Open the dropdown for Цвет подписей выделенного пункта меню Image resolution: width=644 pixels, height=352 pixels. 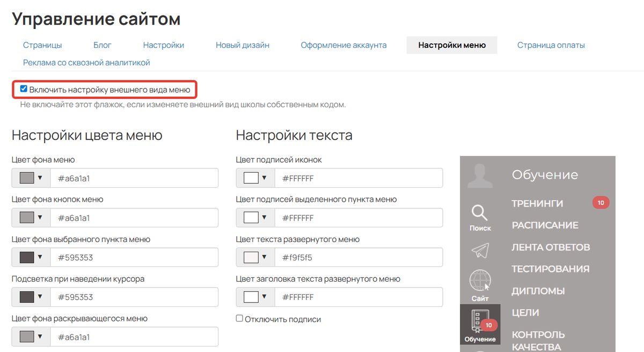[255, 217]
